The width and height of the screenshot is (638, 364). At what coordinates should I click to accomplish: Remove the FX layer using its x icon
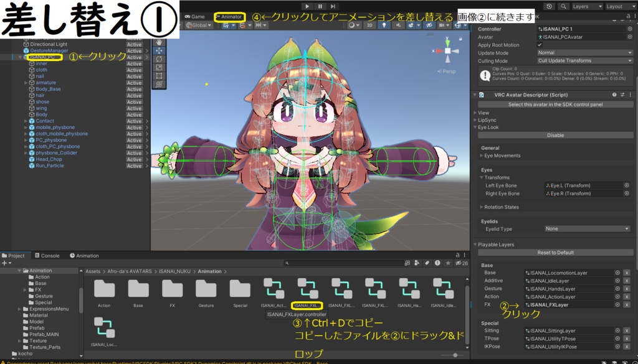click(x=626, y=305)
